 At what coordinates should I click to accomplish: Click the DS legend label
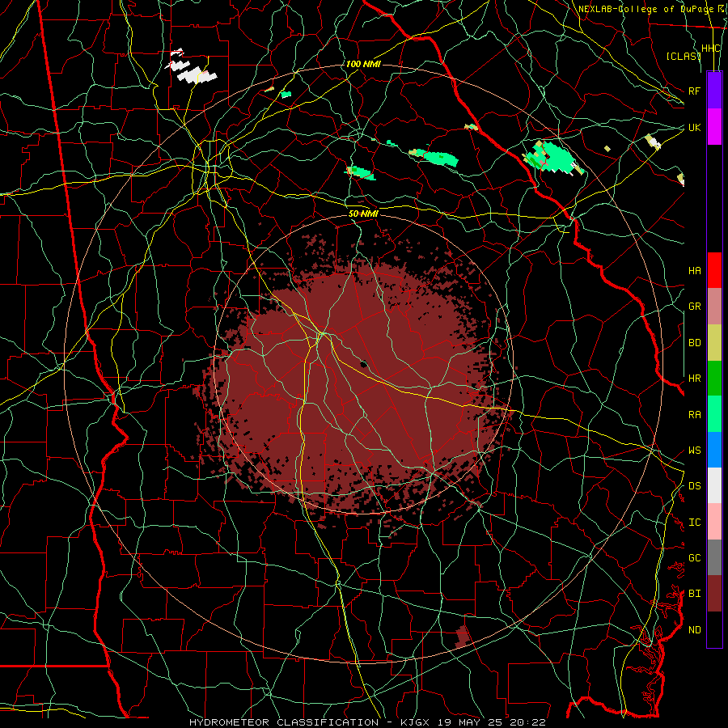click(x=694, y=486)
